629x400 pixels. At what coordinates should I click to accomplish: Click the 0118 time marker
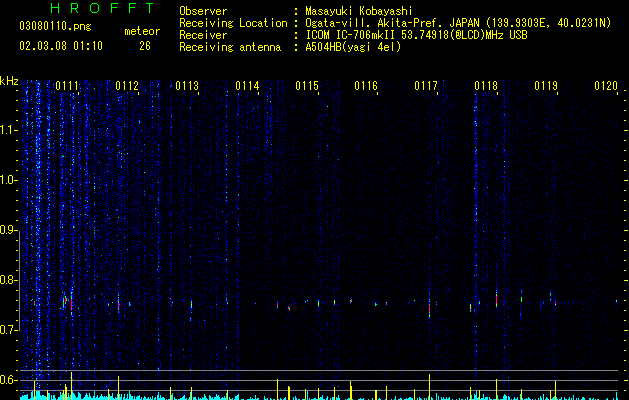click(486, 86)
